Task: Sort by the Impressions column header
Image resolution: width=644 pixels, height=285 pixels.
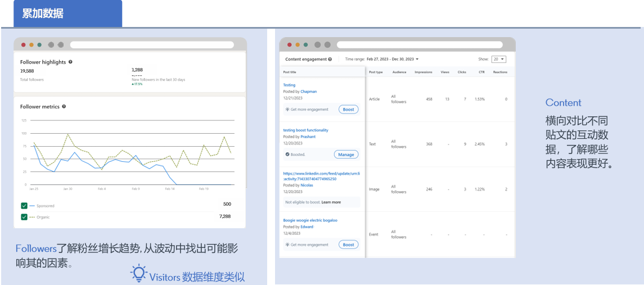Action: pyautogui.click(x=423, y=72)
